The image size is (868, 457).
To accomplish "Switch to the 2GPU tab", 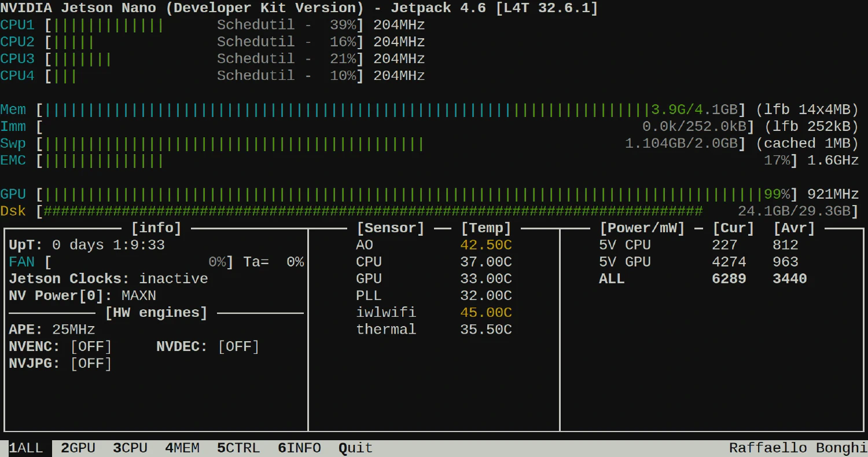I will tap(78, 448).
